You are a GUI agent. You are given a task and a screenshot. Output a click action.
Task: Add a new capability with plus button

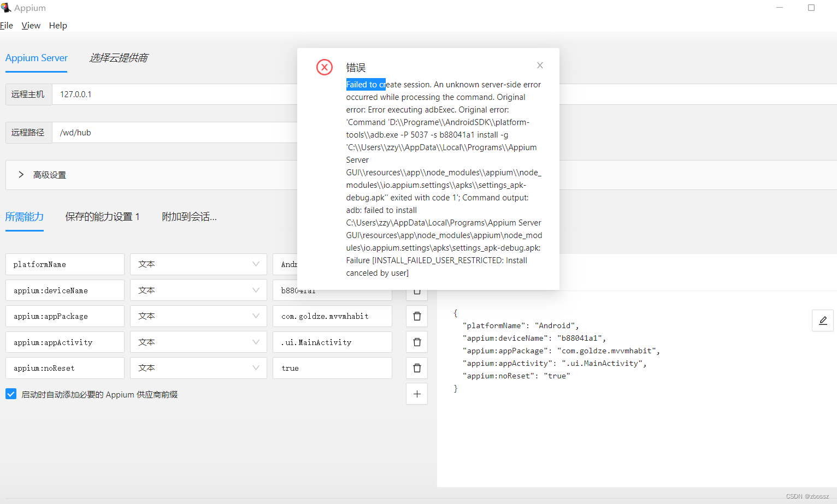[x=417, y=394]
